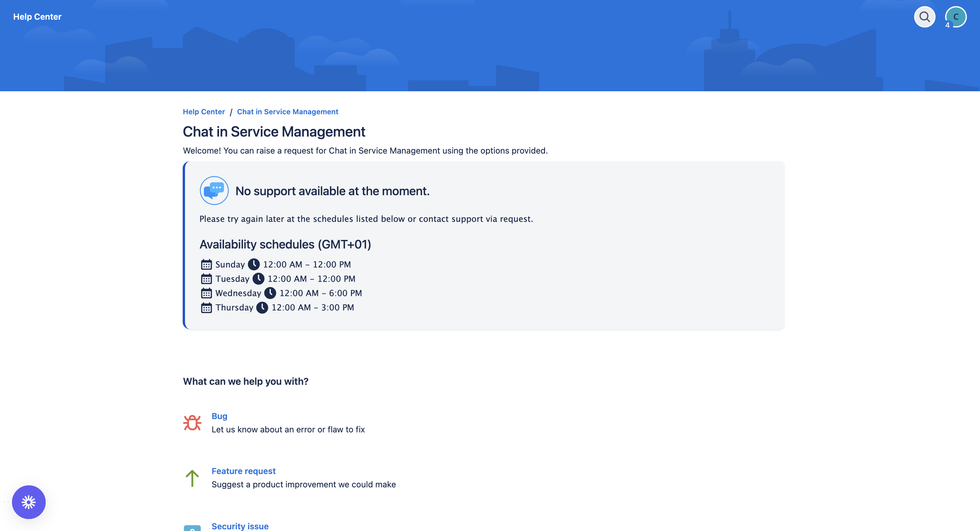Click the chat bubbles support icon

click(x=214, y=191)
